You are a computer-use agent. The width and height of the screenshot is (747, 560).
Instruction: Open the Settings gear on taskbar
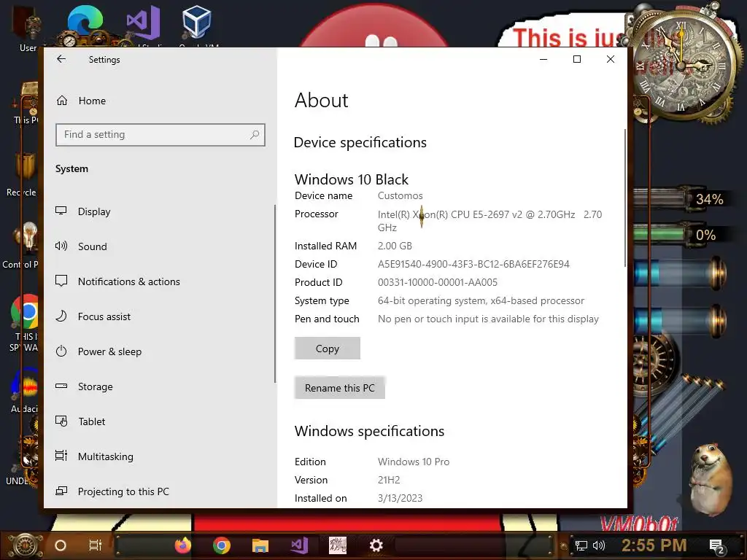tap(376, 545)
